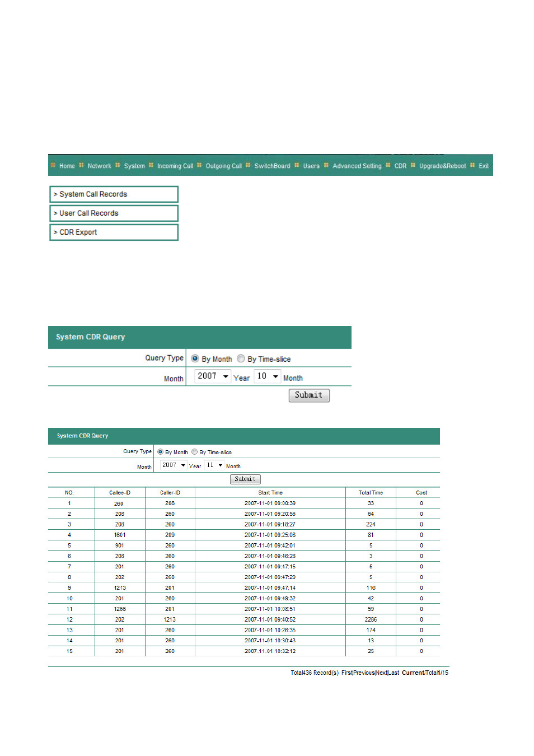Image resolution: width=534 pixels, height=756 pixels.
Task: Click the Total436 Record(s) summary text
Action: tap(315, 673)
